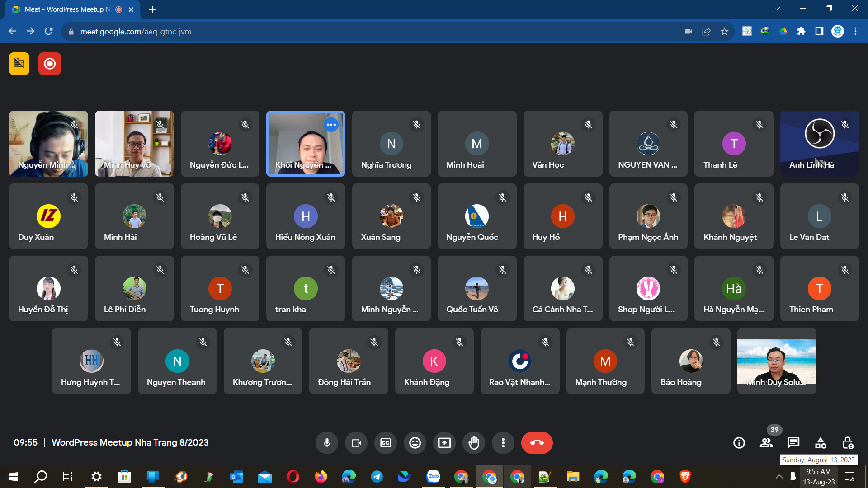Screen dimensions: 868x488
Task: Raise hand with the hand icon
Action: tap(474, 443)
